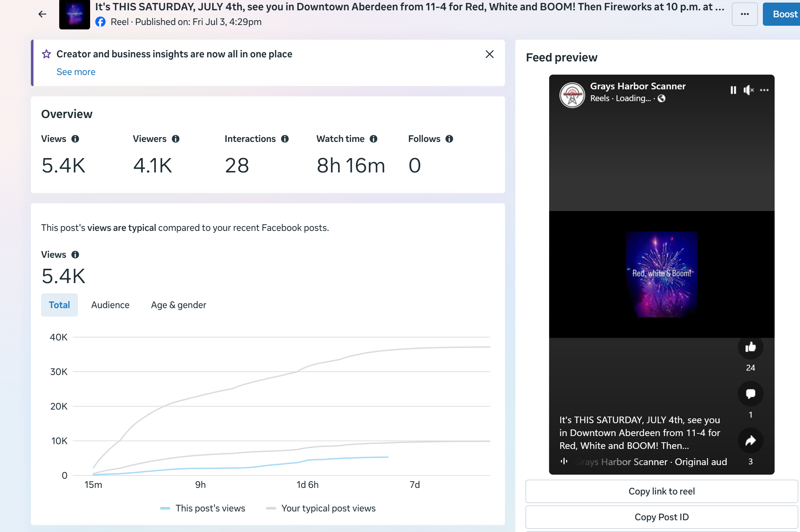Image resolution: width=800 pixels, height=532 pixels.
Task: Dismiss the creator insights banner
Action: [x=490, y=54]
